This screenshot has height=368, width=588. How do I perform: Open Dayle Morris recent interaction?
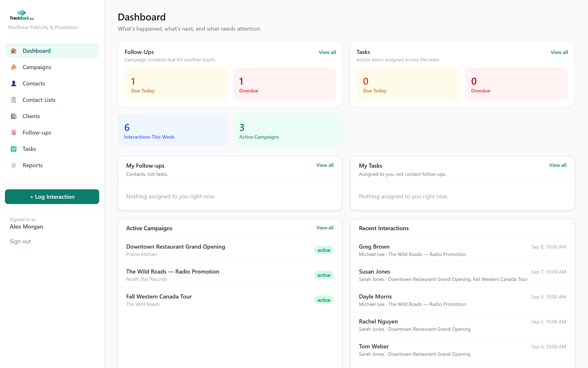[x=463, y=300]
